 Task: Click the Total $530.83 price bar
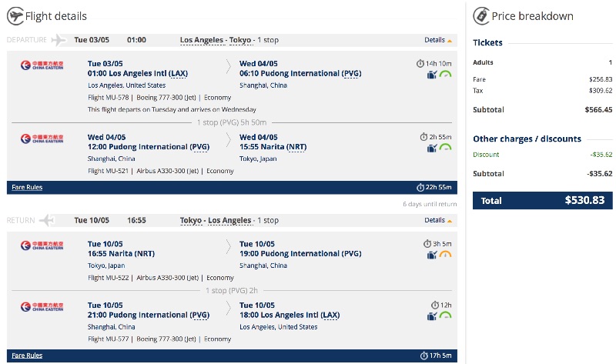point(543,200)
